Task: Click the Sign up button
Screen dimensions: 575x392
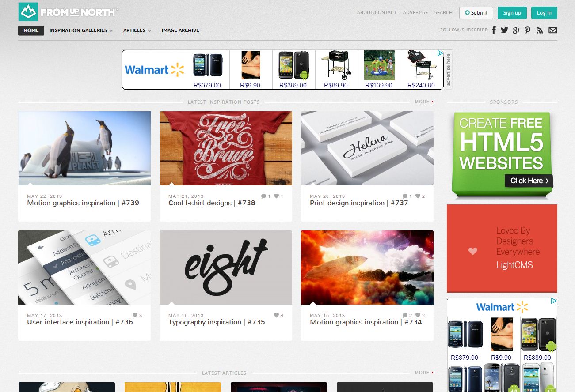Action: [512, 13]
